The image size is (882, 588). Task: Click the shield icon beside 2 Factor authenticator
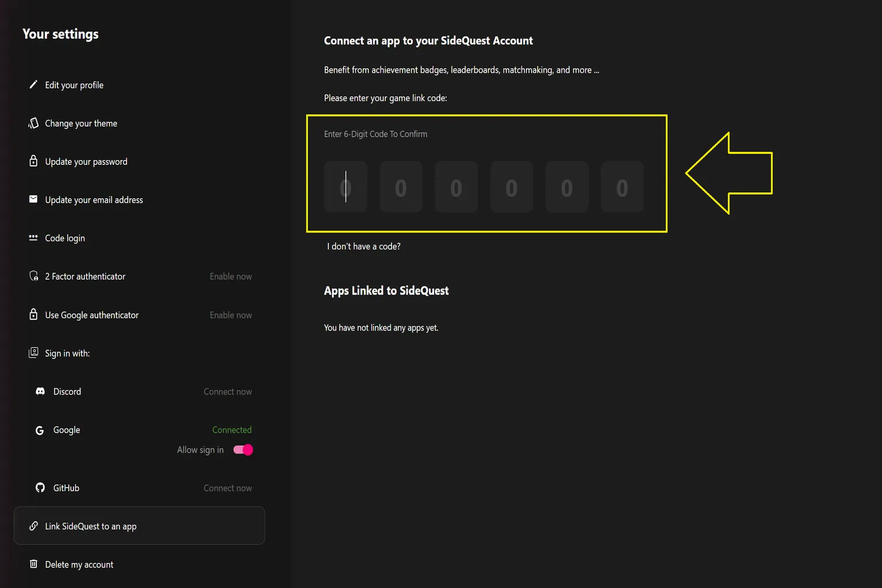pos(33,276)
